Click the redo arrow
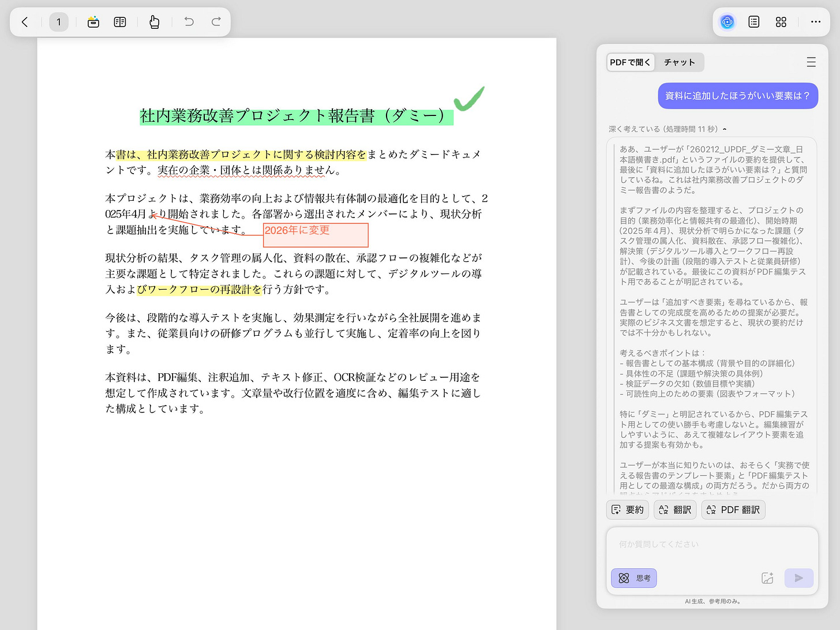 pyautogui.click(x=216, y=21)
